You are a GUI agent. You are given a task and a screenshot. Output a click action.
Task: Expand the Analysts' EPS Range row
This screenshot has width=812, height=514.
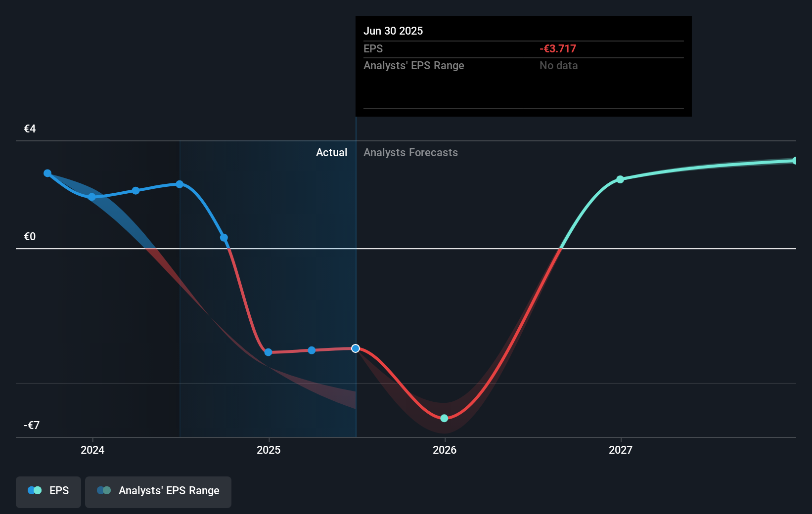coord(414,65)
